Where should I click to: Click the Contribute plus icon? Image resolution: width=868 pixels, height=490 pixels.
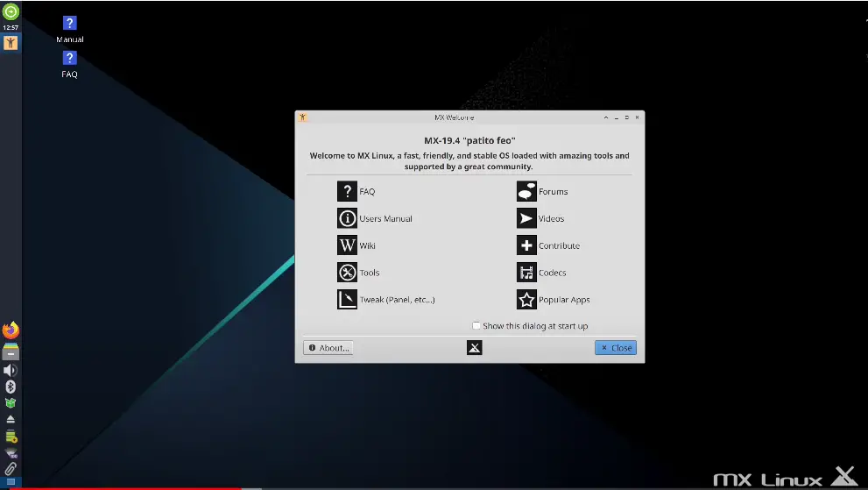click(x=526, y=245)
